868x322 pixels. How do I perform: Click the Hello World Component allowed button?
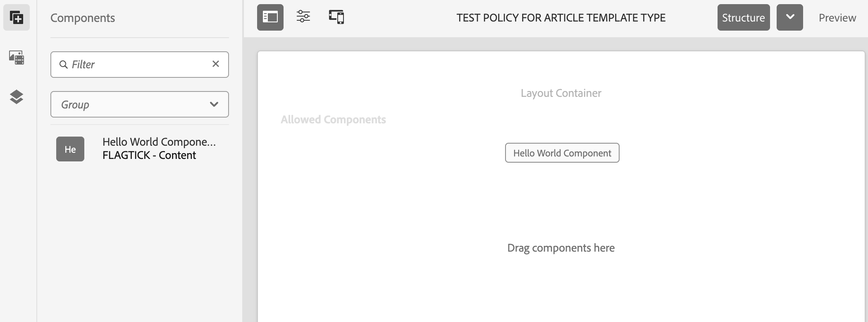click(562, 153)
